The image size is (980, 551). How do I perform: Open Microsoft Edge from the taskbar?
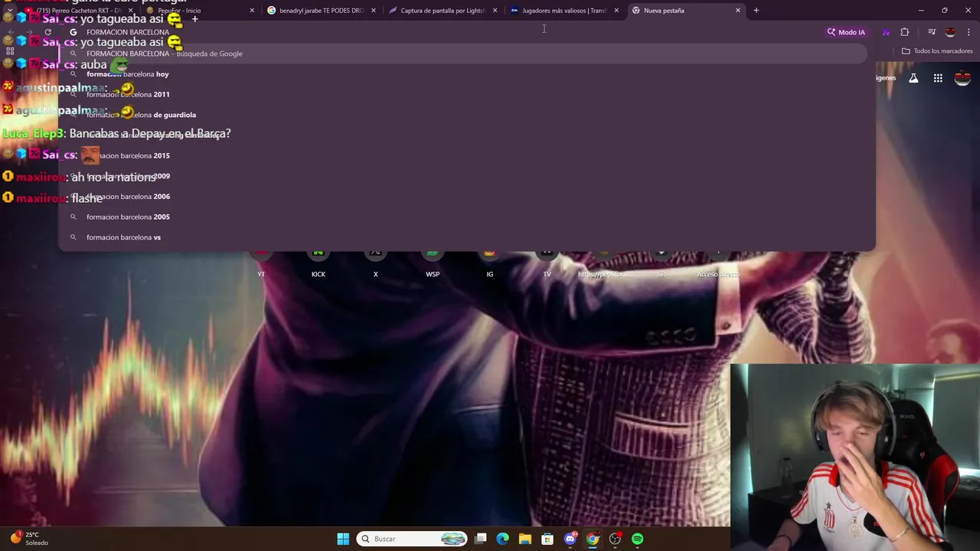click(502, 539)
